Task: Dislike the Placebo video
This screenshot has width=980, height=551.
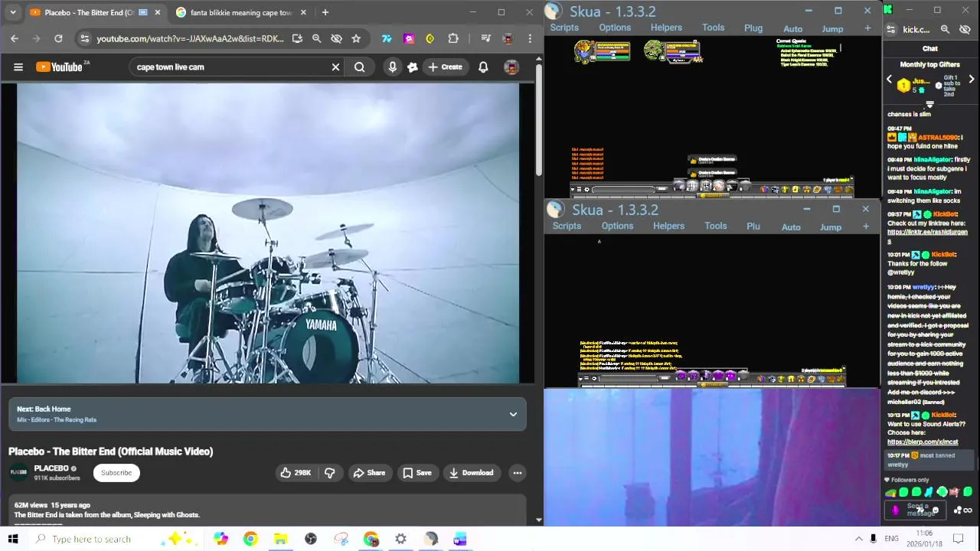Action: [x=330, y=472]
